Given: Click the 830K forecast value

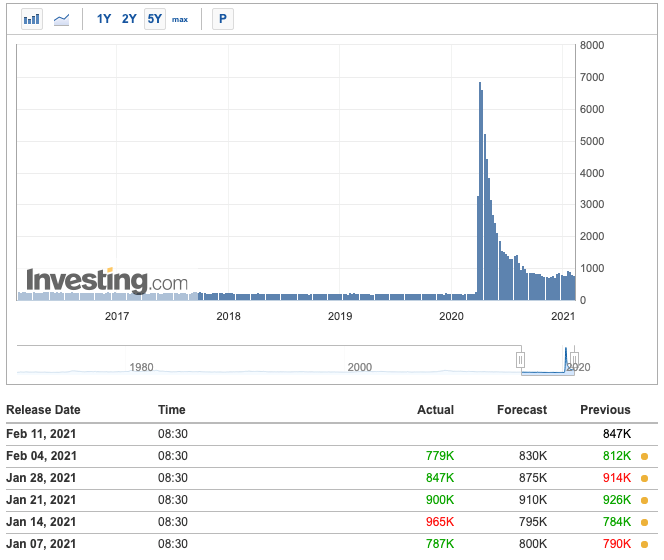Looking at the screenshot, I should coord(533,456).
